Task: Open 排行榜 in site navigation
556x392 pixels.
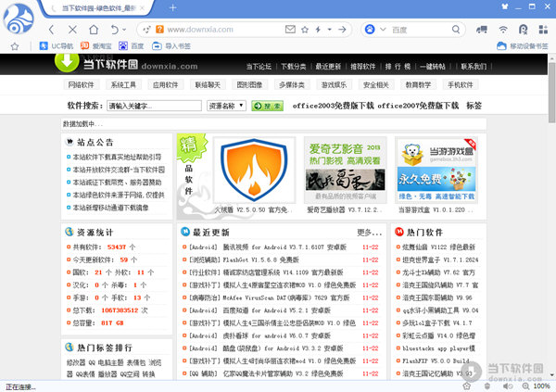Action: point(398,67)
